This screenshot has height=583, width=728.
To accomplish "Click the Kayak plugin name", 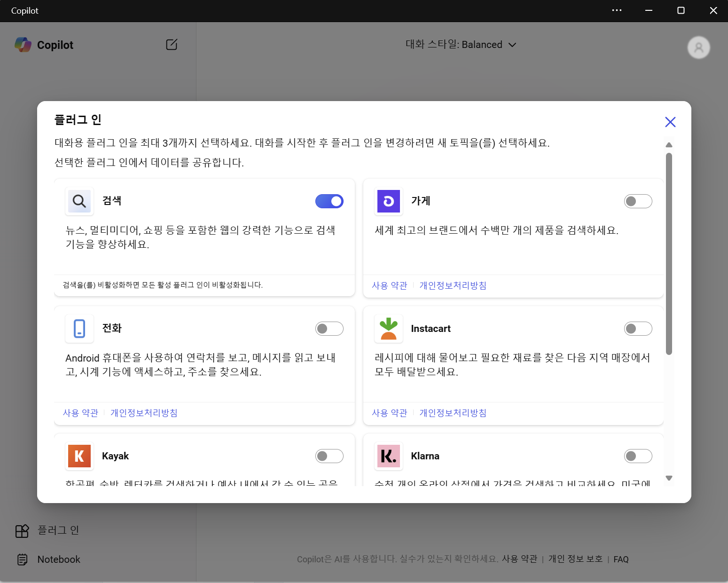I will pyautogui.click(x=115, y=456).
